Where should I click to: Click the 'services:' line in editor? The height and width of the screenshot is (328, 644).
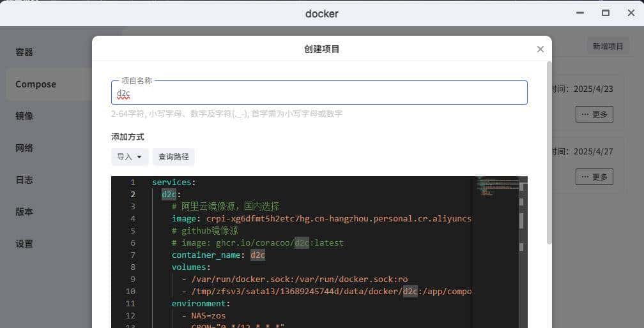click(174, 182)
